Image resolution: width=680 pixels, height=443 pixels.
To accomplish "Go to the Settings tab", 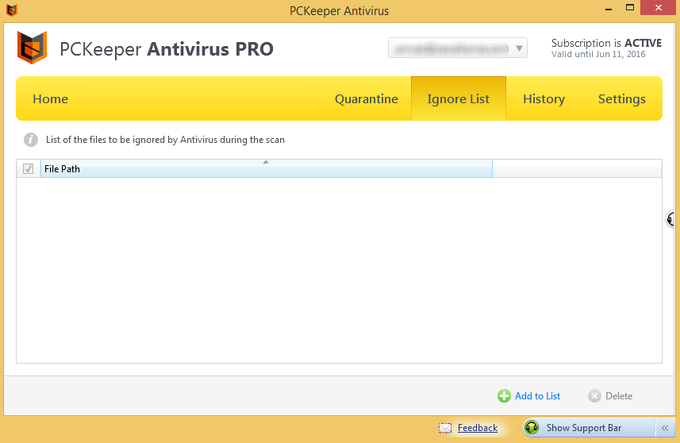I will pos(622,99).
